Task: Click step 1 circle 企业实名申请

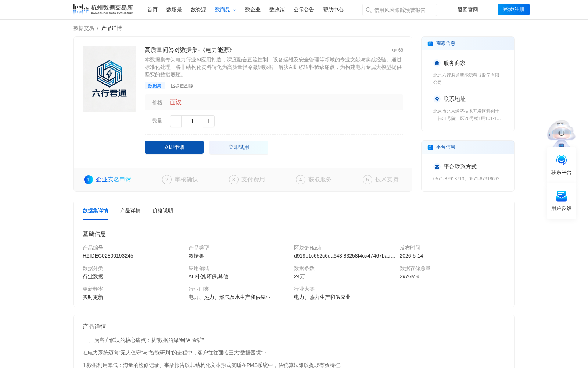Action: (x=89, y=180)
